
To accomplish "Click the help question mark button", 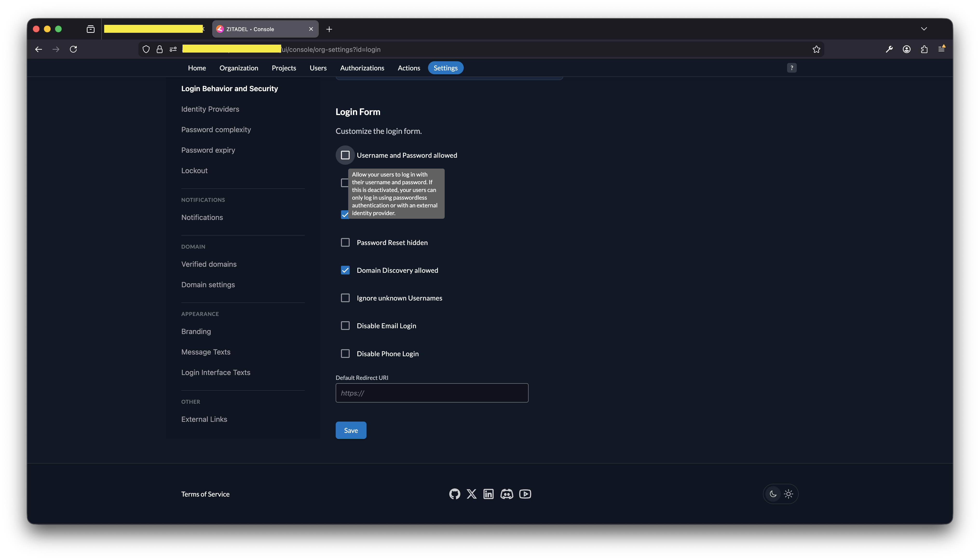I will coord(791,68).
